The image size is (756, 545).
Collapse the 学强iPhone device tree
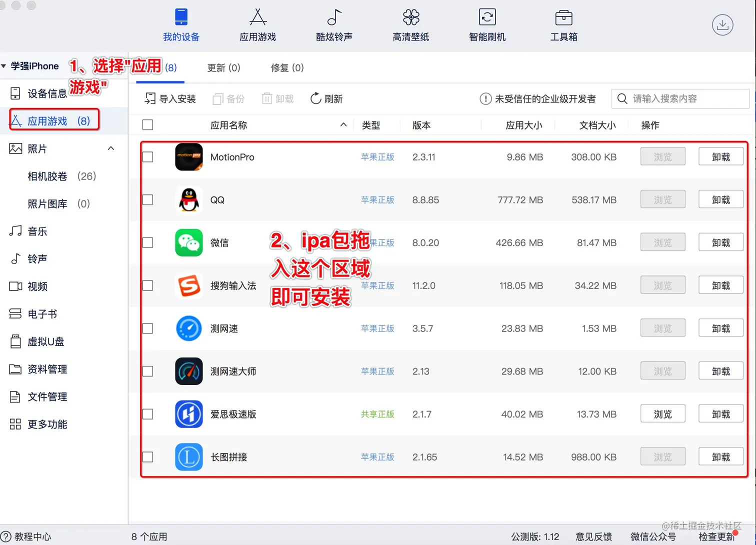click(4, 66)
